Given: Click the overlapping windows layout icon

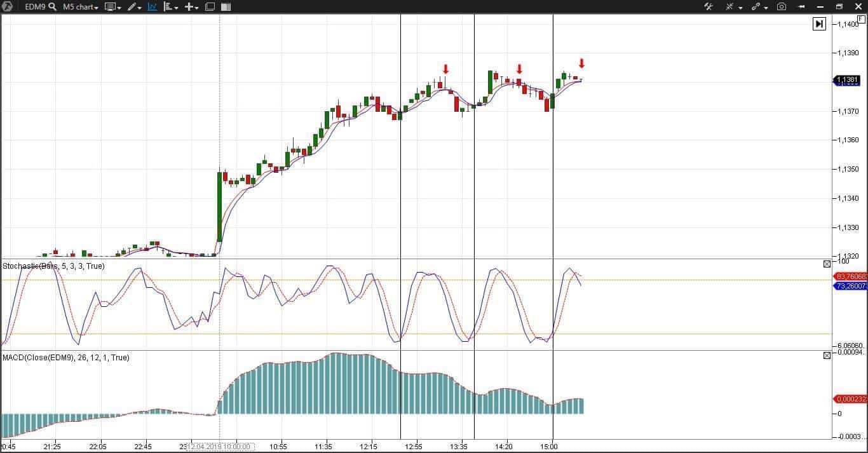Looking at the screenshot, I should (x=210, y=7).
